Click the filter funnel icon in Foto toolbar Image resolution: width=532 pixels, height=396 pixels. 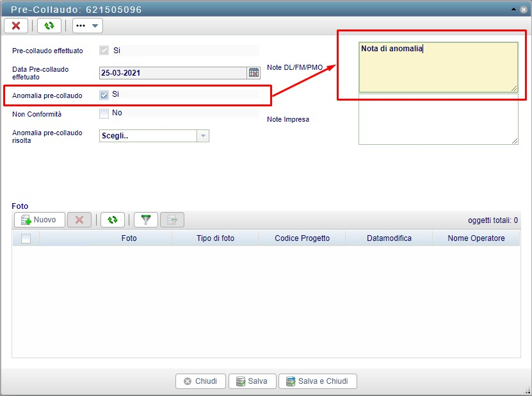click(x=147, y=220)
